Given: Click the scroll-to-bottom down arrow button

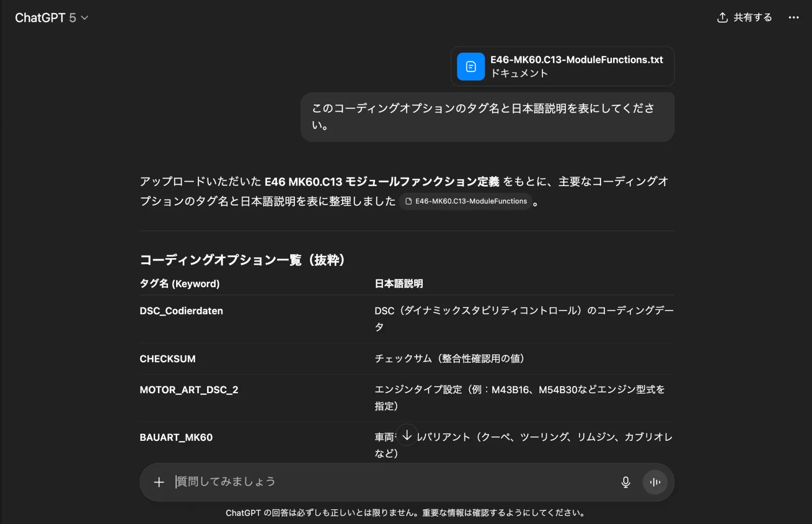Looking at the screenshot, I should (x=407, y=435).
